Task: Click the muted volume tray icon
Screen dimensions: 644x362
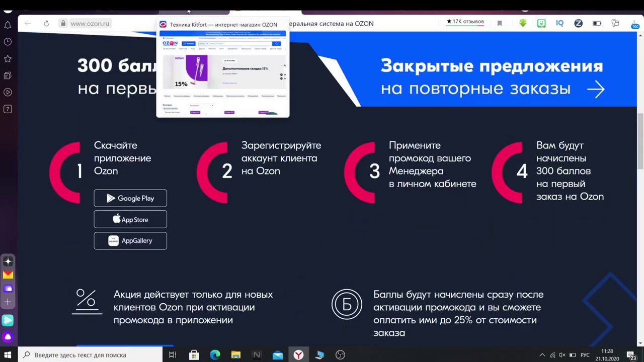Action: tap(562, 355)
